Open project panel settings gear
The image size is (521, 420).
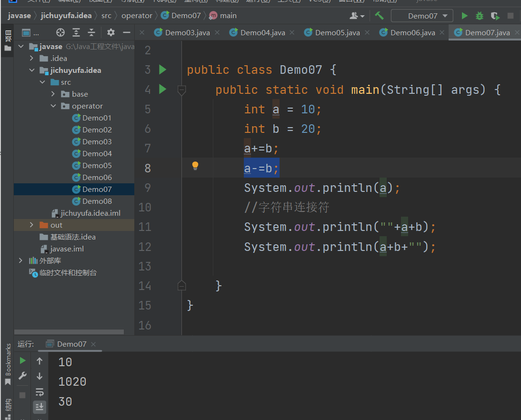pos(111,32)
